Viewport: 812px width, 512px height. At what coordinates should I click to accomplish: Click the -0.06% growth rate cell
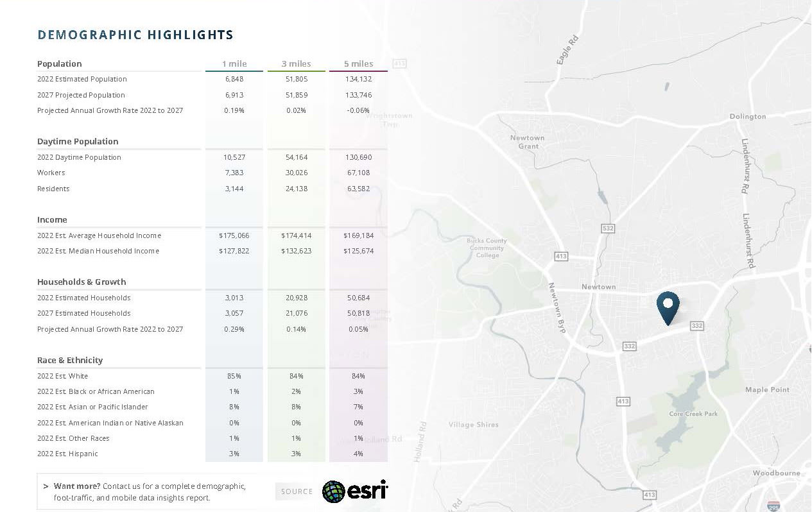[x=358, y=110]
